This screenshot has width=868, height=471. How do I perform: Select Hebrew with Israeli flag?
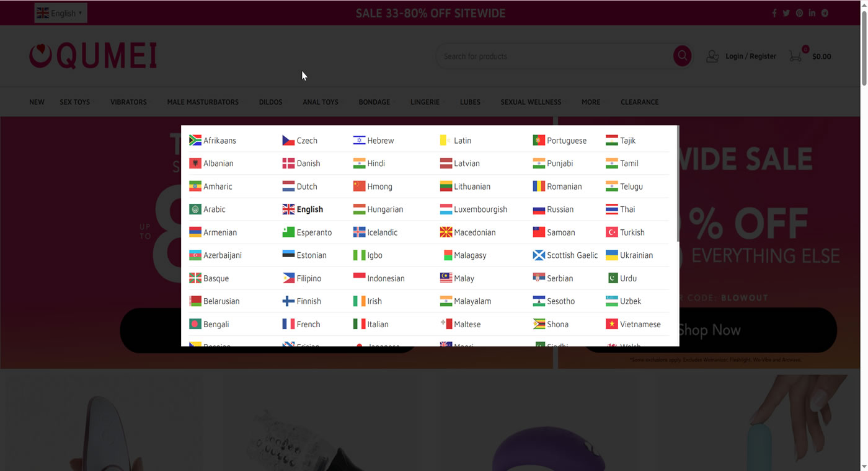click(373, 141)
